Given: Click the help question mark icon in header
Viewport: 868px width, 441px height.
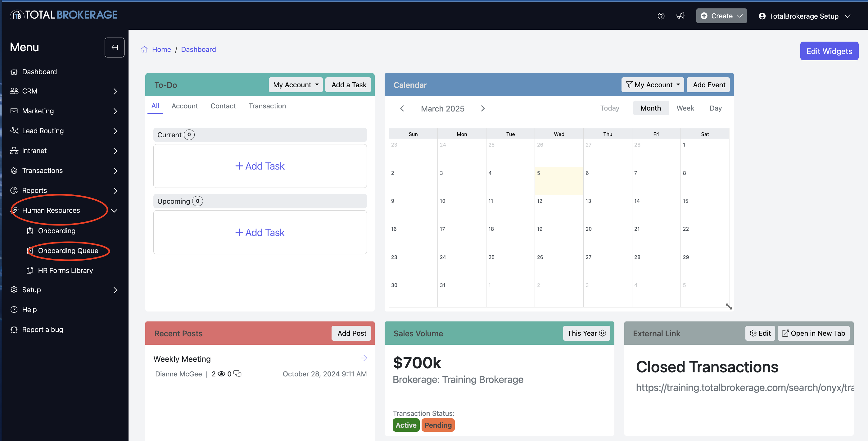Looking at the screenshot, I should (x=661, y=16).
